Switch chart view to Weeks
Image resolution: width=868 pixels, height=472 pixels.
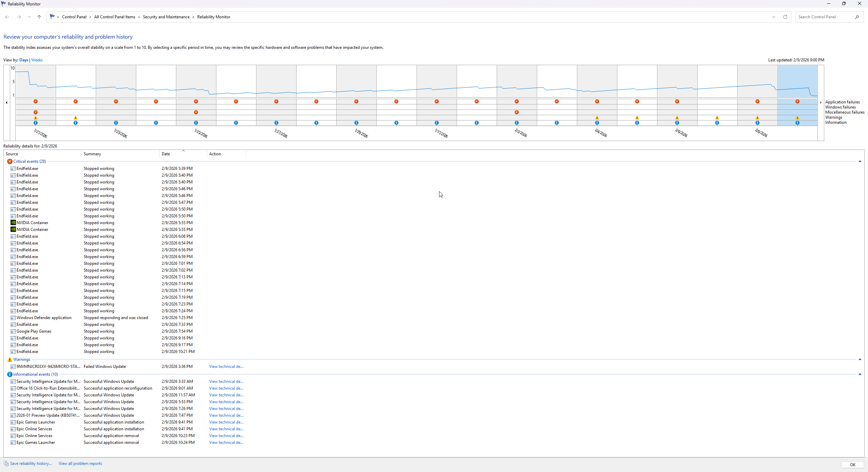point(37,60)
